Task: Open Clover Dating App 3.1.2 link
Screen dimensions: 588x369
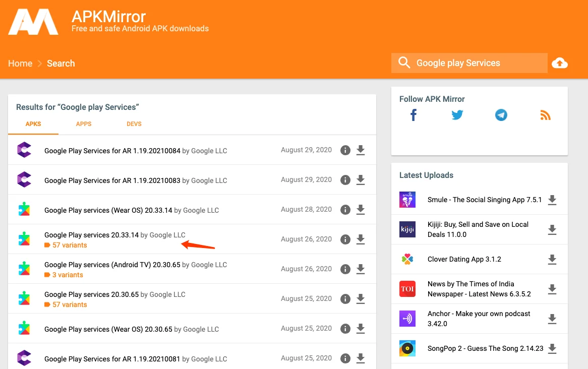Action: [464, 259]
